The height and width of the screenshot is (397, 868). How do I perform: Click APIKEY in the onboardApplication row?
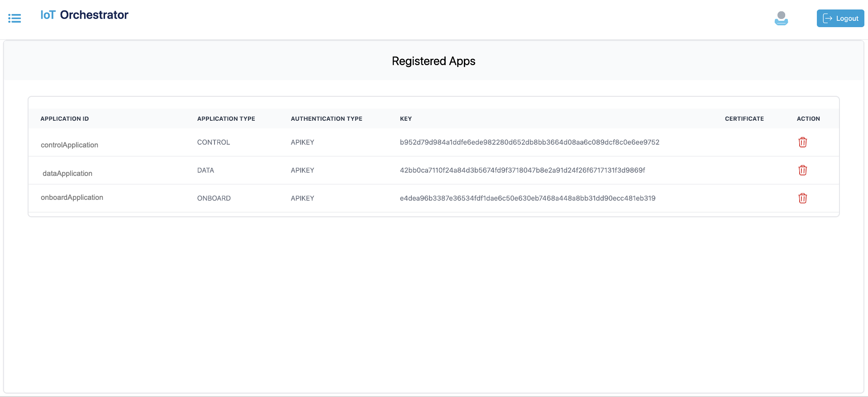pyautogui.click(x=302, y=198)
